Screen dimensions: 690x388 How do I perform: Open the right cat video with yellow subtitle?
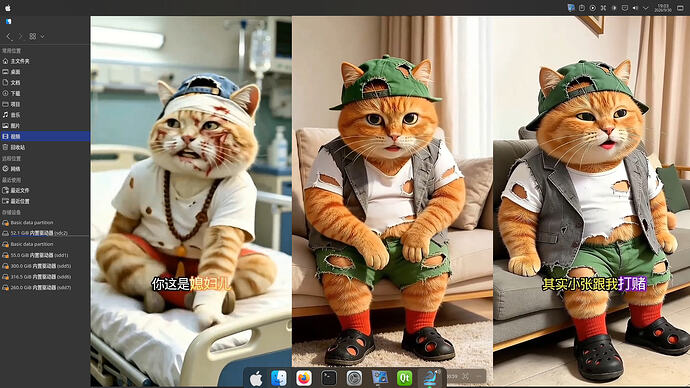(x=591, y=201)
